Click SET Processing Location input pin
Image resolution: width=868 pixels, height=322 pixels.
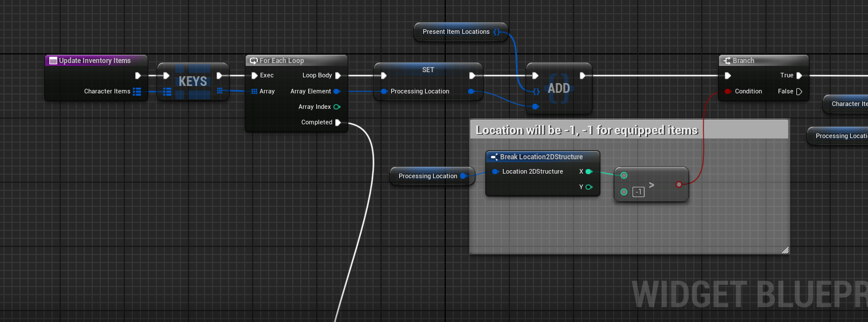(x=384, y=91)
